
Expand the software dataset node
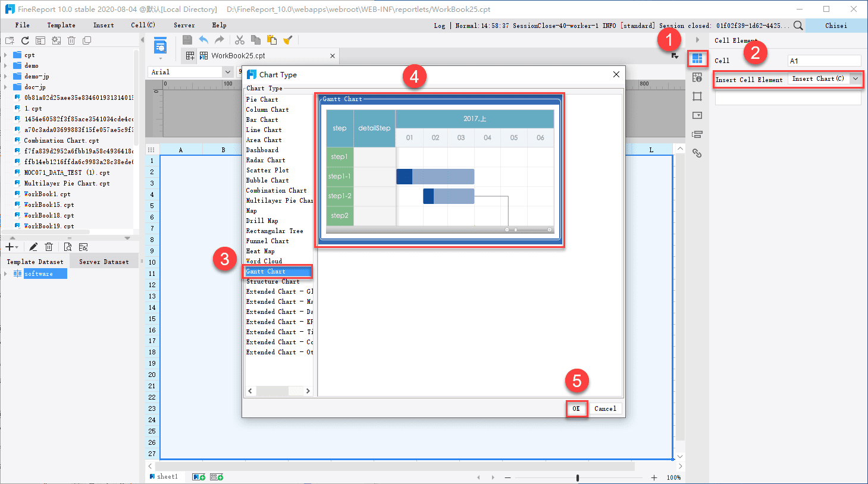tap(5, 274)
